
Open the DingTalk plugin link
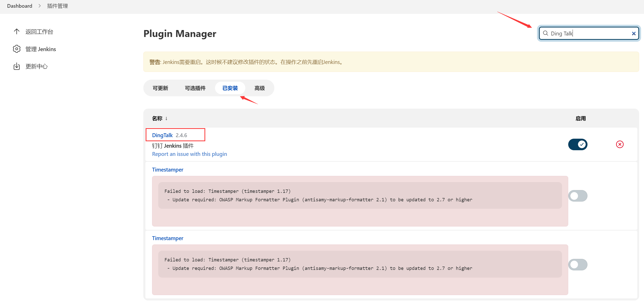pos(162,135)
